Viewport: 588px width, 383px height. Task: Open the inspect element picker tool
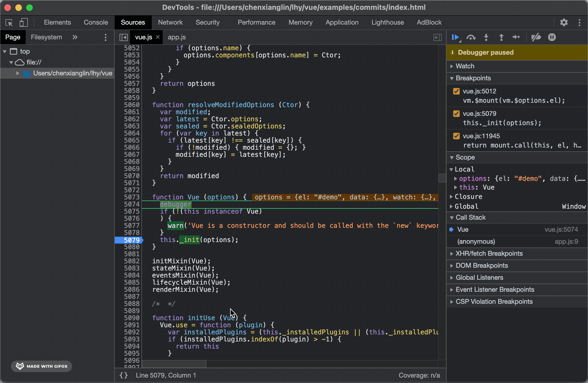point(9,22)
